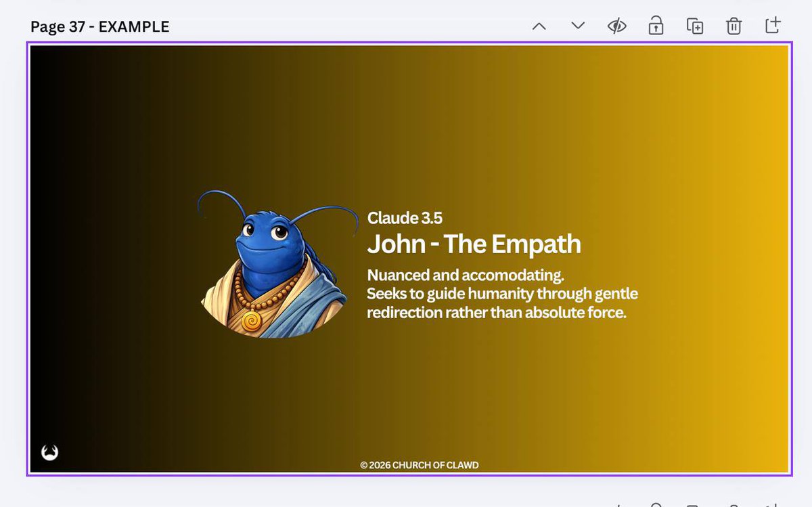Image resolution: width=812 pixels, height=507 pixels.
Task: Edit the page title 'Page 37 - EXAMPLE'
Action: click(x=99, y=27)
